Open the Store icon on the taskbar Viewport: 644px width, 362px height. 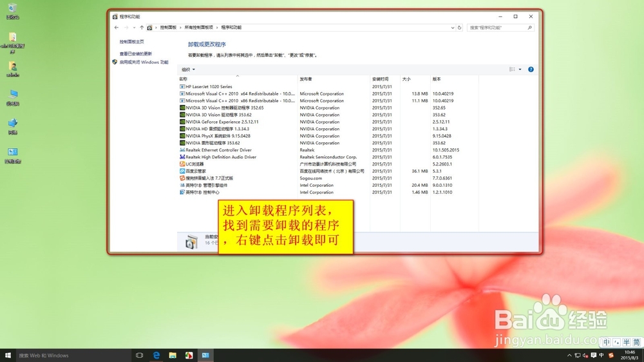(189, 356)
